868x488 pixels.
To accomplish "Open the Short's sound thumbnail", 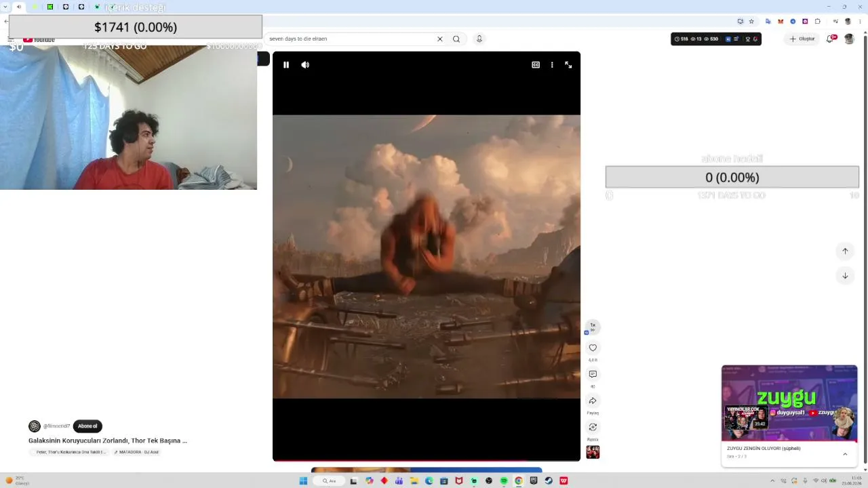I will pos(593,452).
